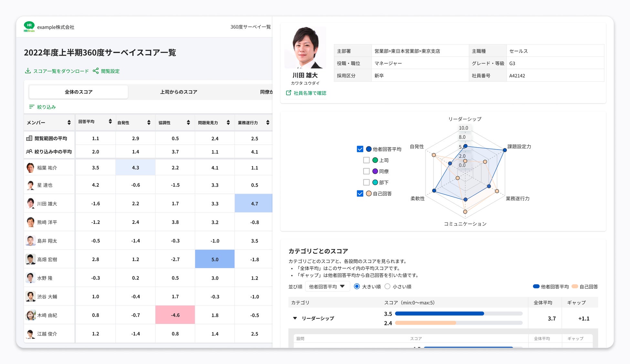630x364 pixels.
Task: Sort by 業務遂行力 column arrows
Action: click(268, 122)
